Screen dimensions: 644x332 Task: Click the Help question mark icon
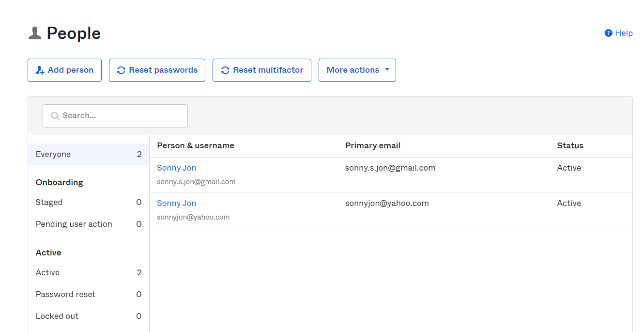[x=608, y=32]
